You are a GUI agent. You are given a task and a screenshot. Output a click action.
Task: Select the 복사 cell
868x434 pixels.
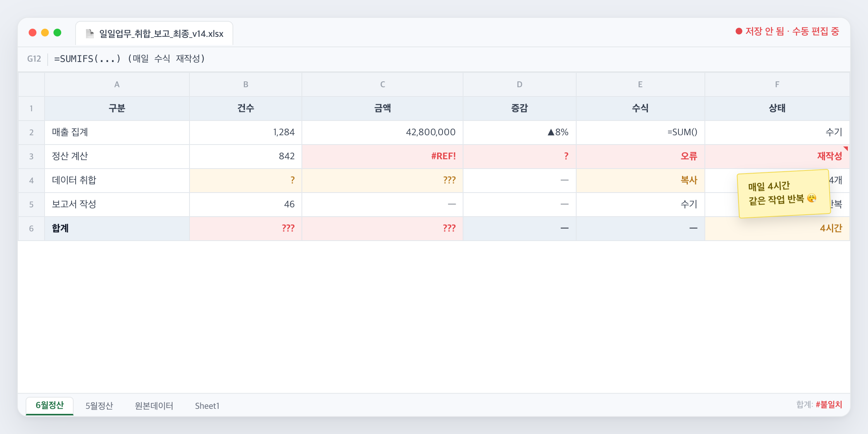641,181
